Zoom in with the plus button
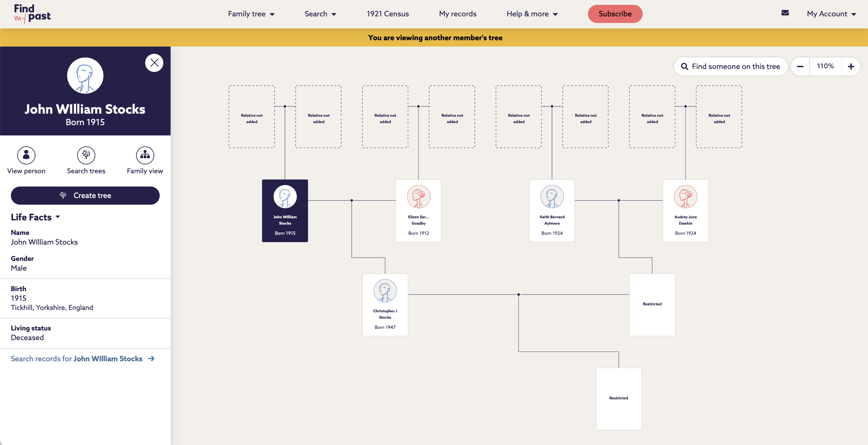 (x=850, y=67)
